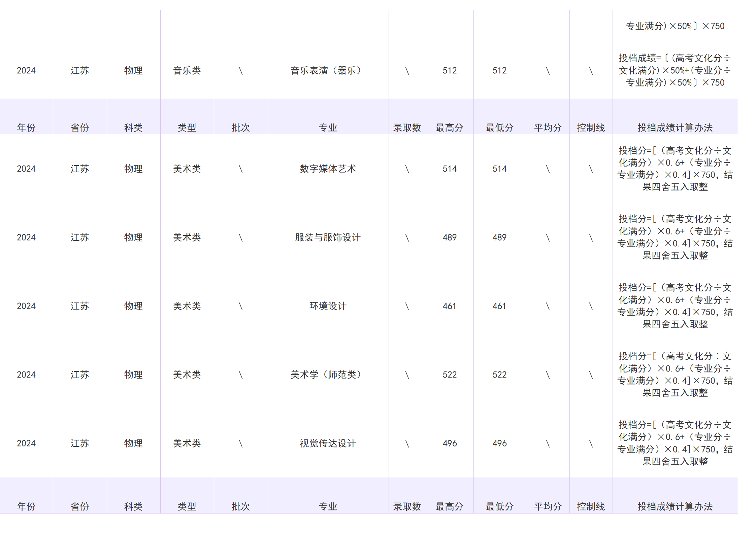The height and width of the screenshot is (534, 756).
Task: Click the 最高分 column header
Action: [450, 128]
